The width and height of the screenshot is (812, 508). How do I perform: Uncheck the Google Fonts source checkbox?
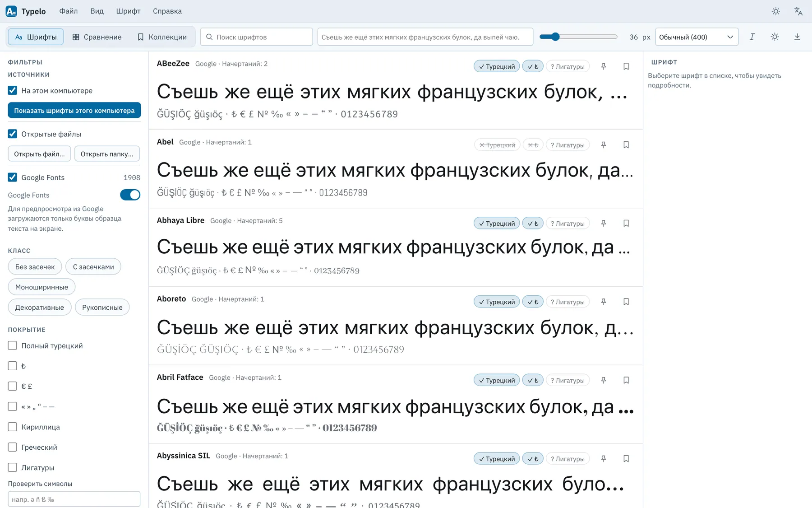click(x=13, y=177)
